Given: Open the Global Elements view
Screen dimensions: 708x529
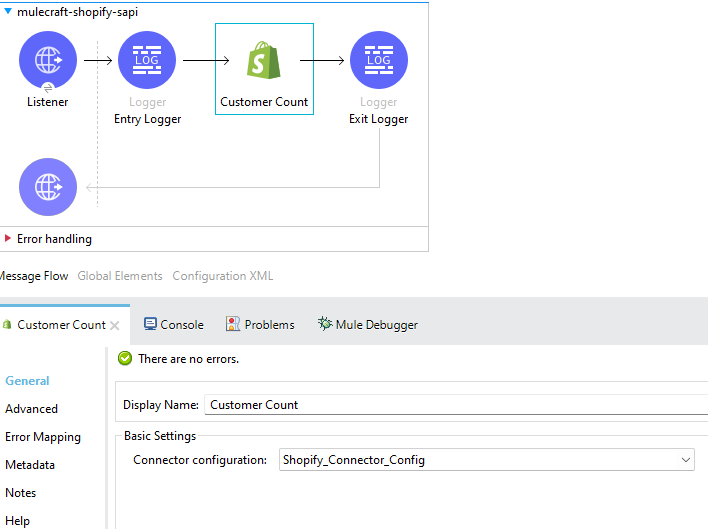Looking at the screenshot, I should (120, 276).
